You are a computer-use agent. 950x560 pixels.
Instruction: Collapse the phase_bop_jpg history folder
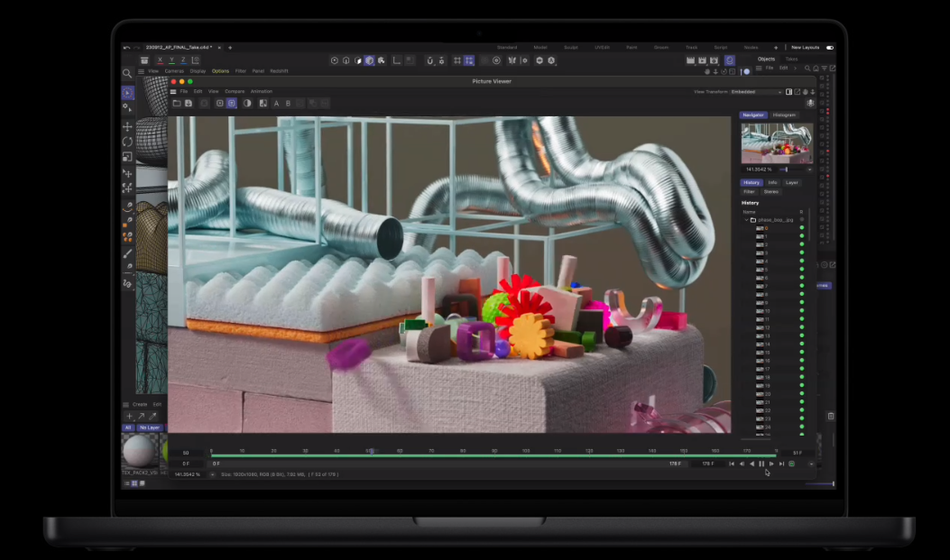point(746,220)
